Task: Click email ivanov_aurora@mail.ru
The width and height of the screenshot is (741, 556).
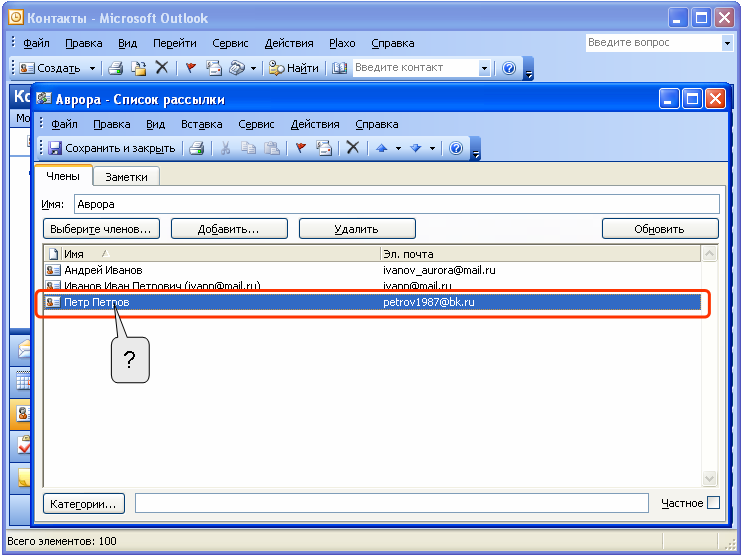Action: (439, 270)
